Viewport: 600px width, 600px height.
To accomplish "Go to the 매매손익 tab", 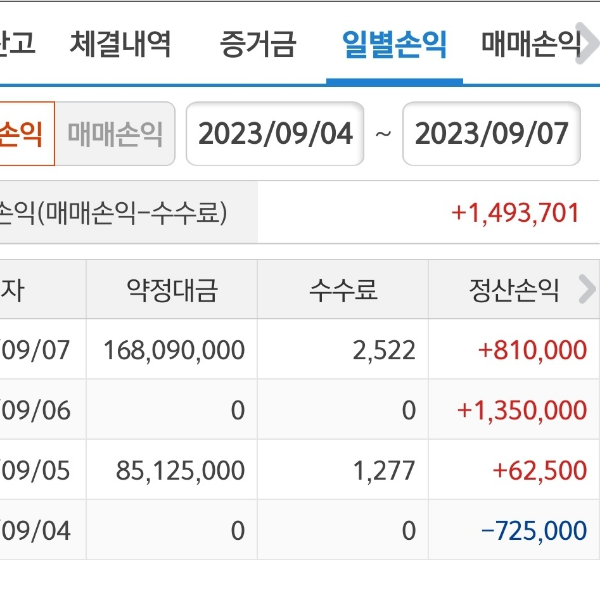I will coord(530,44).
